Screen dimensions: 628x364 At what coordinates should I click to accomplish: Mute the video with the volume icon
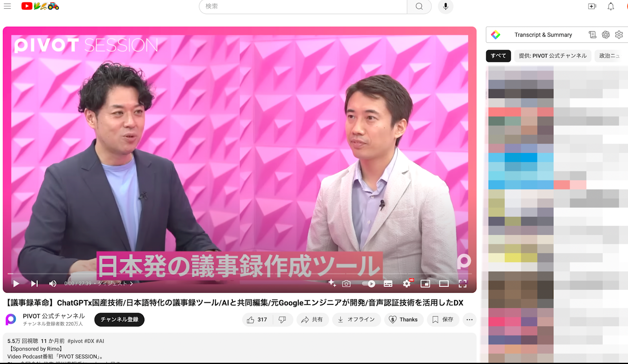[x=52, y=283]
